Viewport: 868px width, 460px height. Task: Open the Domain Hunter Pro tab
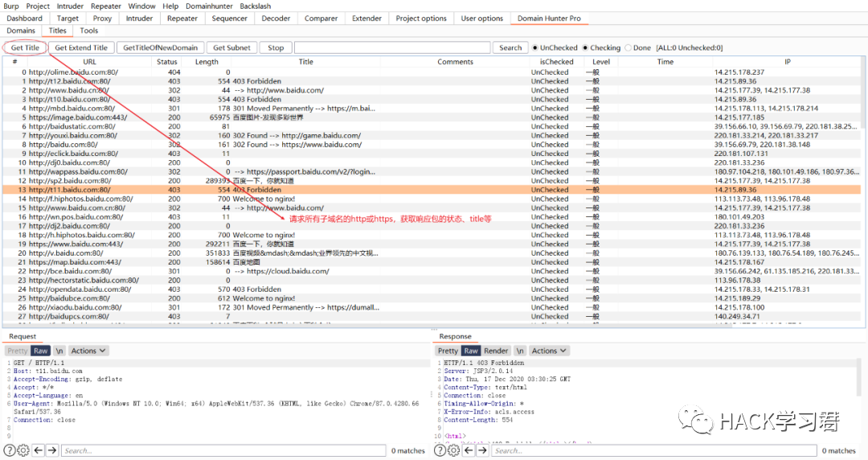(549, 18)
